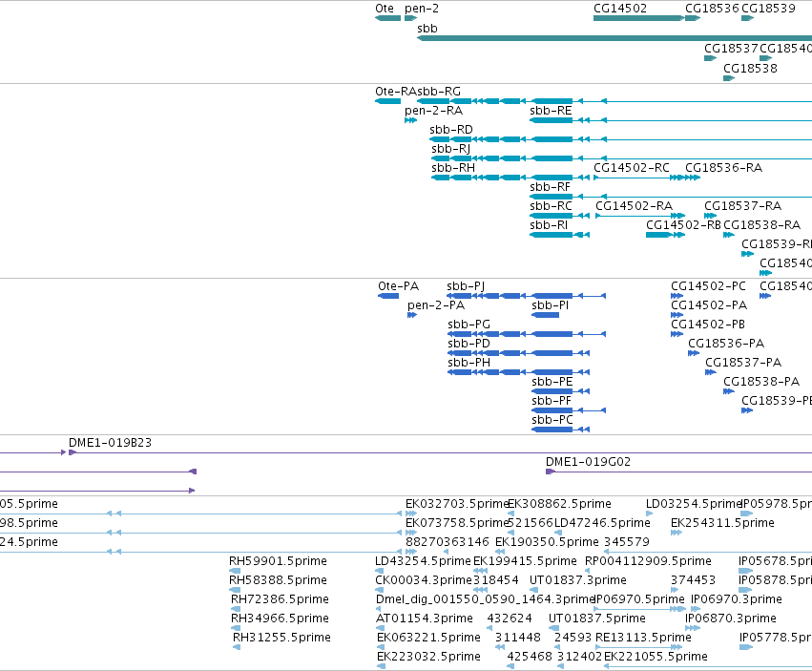Click the pen-2 gene glyph

410,18
